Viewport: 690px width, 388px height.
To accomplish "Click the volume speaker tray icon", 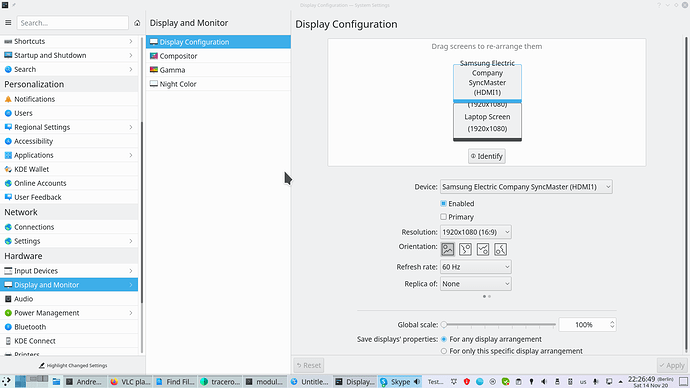I will (544, 382).
